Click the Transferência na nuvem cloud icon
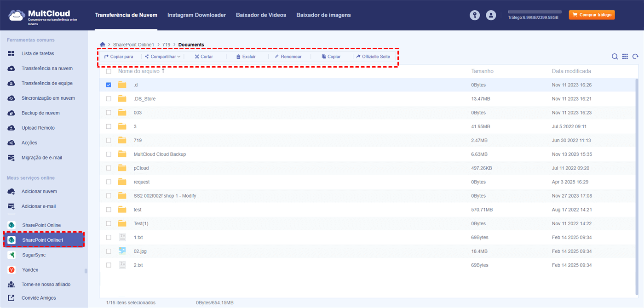The height and width of the screenshot is (308, 644). [11, 68]
